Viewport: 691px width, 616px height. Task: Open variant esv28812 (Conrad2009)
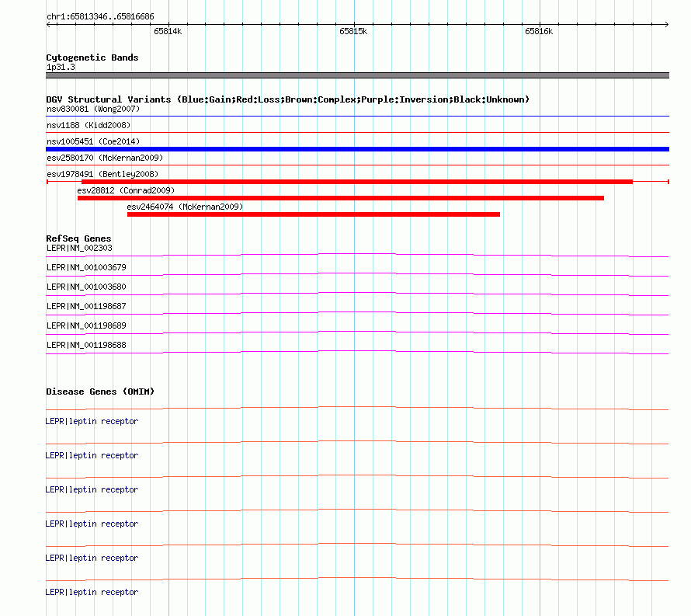coord(126,190)
